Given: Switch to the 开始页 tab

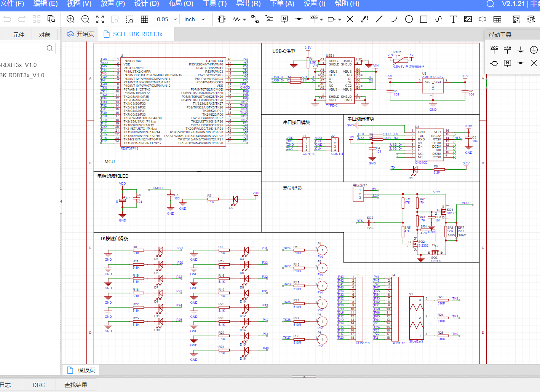Looking at the screenshot, I should point(80,34).
